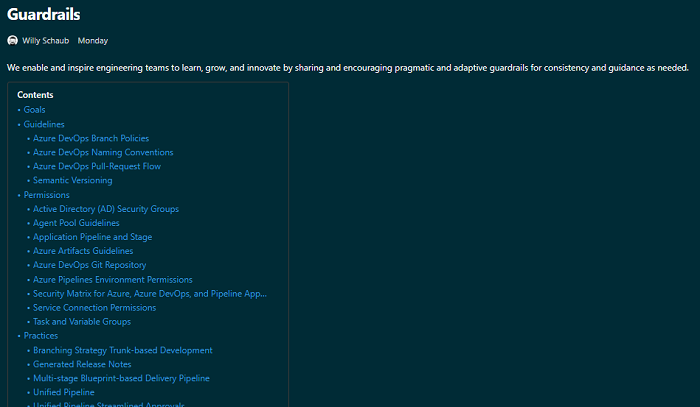Open Application Pipeline and Stage link

[92, 237]
